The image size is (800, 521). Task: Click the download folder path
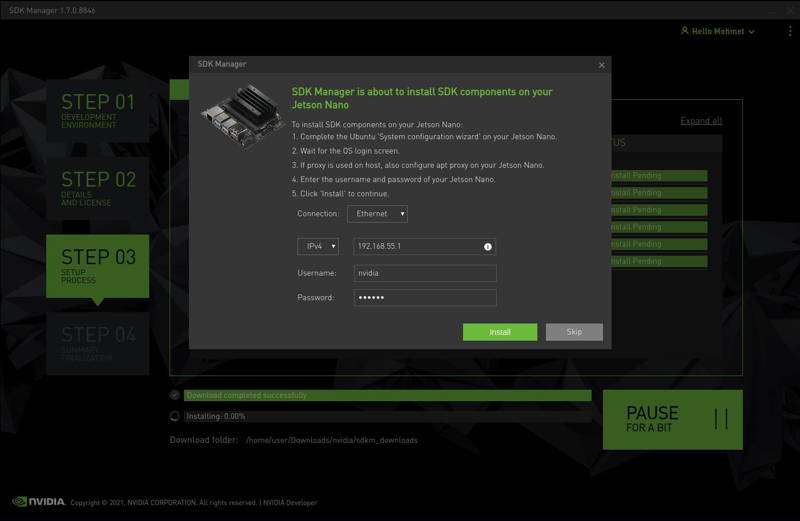(332, 440)
